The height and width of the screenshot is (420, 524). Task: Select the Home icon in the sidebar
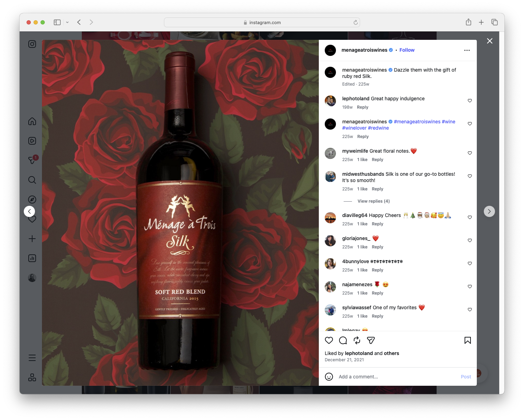coord(32,121)
